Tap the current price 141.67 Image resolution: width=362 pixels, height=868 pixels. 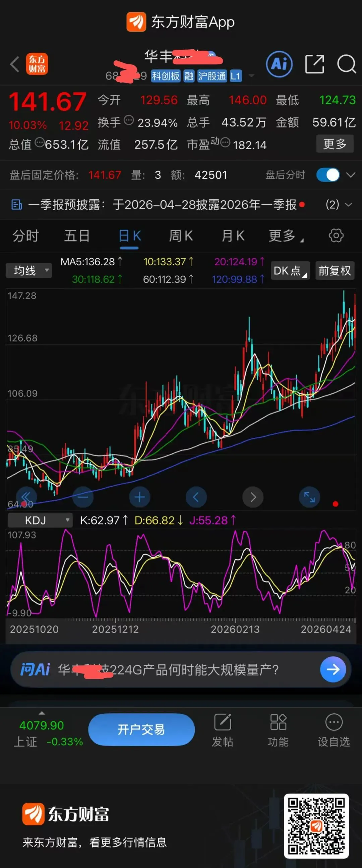(48, 102)
